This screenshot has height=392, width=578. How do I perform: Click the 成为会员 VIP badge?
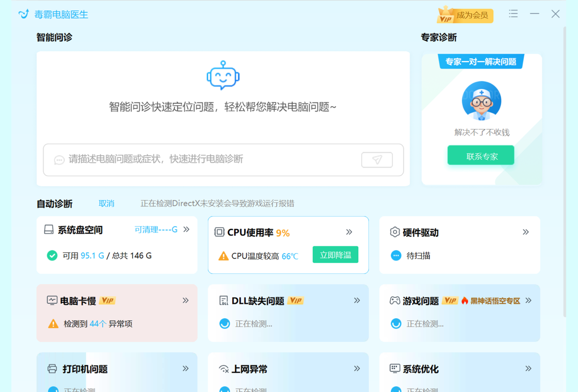coord(465,15)
